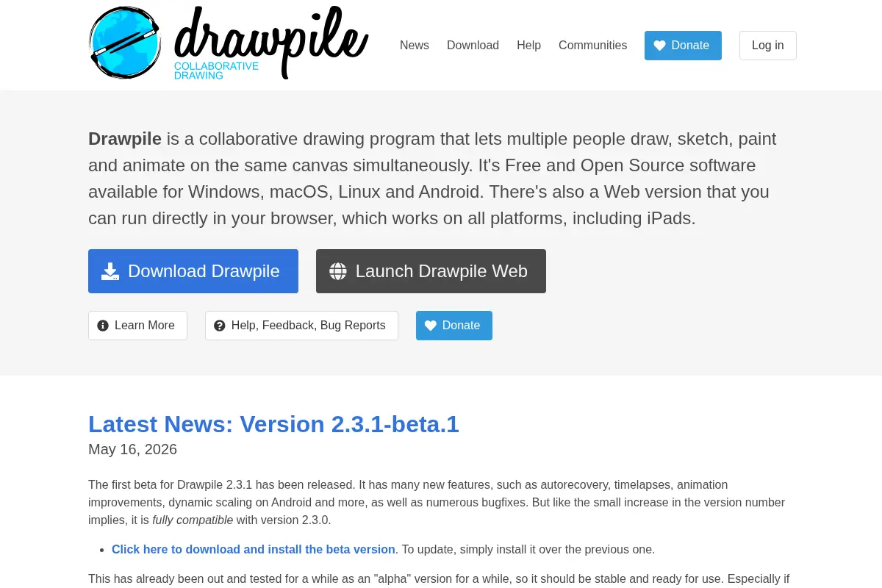
Task: Click the Log in button
Action: pos(767,46)
